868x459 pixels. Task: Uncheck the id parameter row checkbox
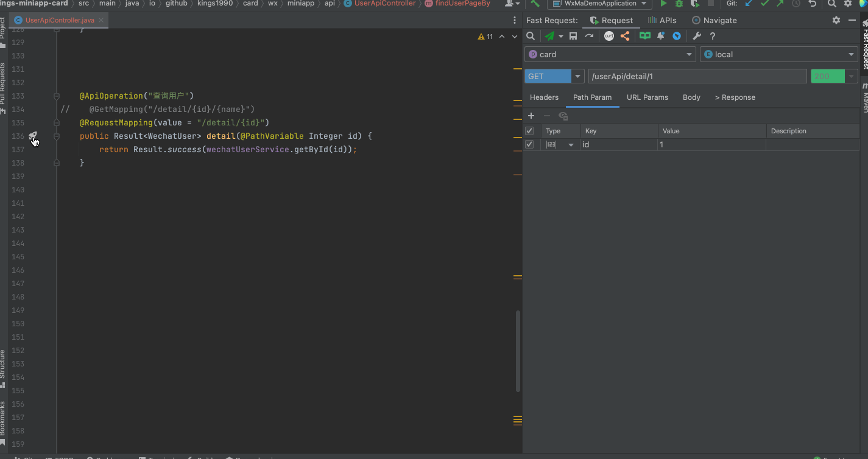(x=529, y=144)
